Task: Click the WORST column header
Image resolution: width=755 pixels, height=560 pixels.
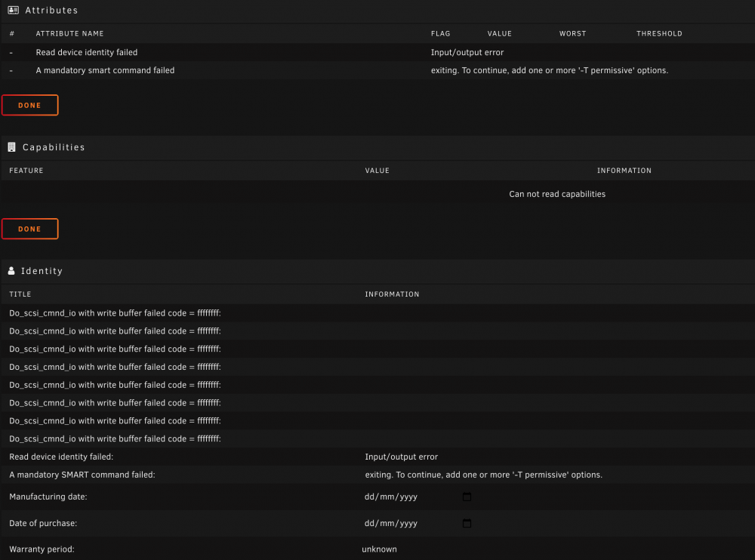Action: click(572, 34)
